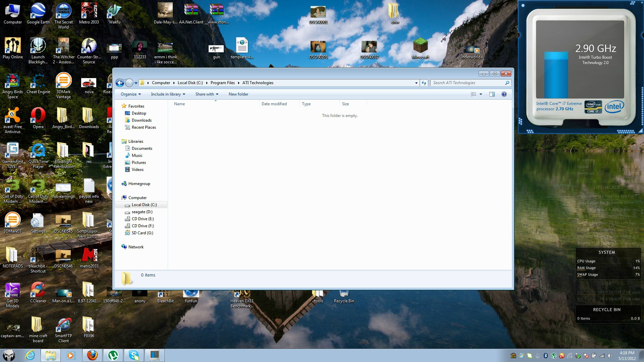Click Program Files in breadcrumb path
This screenshot has width=644, height=362.
click(x=222, y=83)
